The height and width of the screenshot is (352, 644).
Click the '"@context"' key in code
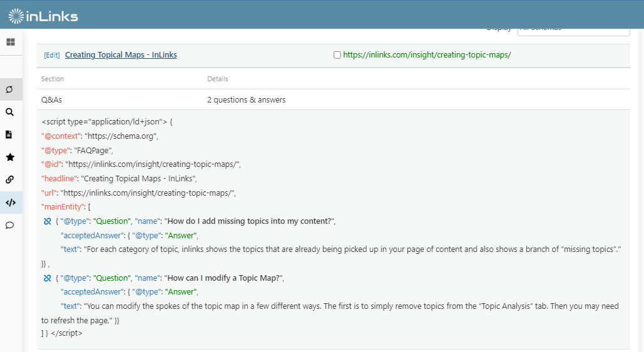point(61,136)
